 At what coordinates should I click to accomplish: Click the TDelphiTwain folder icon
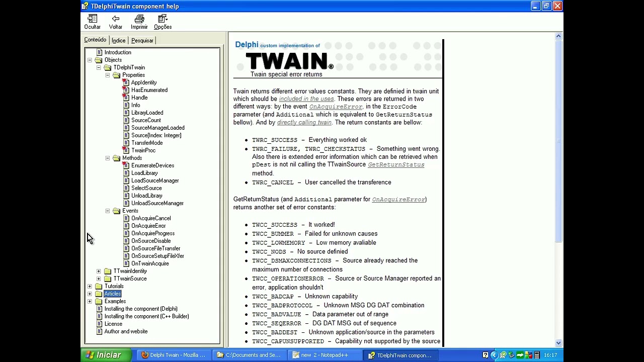(108, 67)
